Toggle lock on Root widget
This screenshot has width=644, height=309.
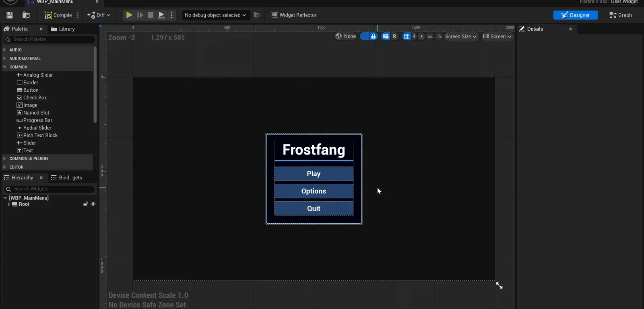[85, 204]
